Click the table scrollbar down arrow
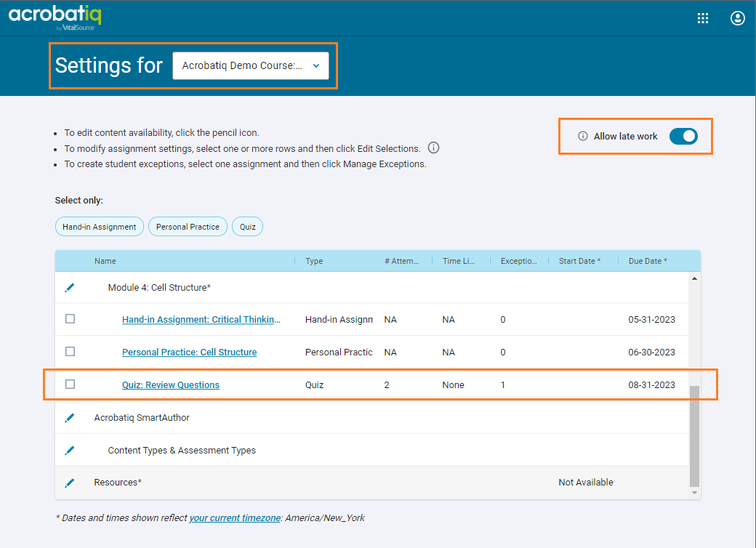756x548 pixels. [x=694, y=493]
